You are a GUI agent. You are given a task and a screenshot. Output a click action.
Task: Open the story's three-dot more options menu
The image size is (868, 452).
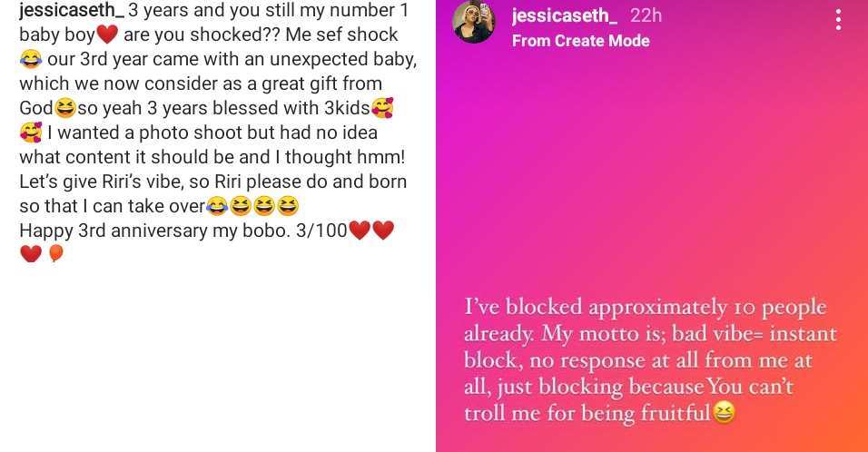click(838, 20)
